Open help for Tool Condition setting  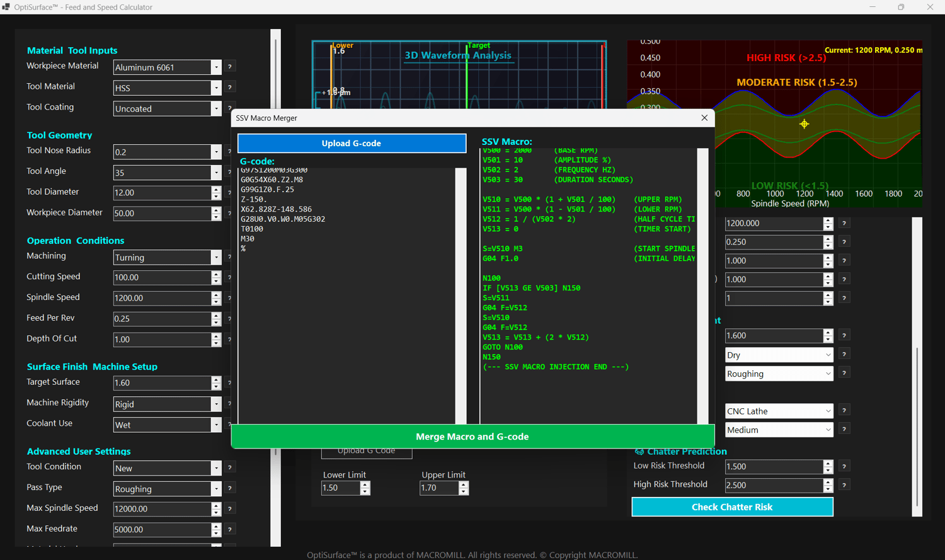230,467
